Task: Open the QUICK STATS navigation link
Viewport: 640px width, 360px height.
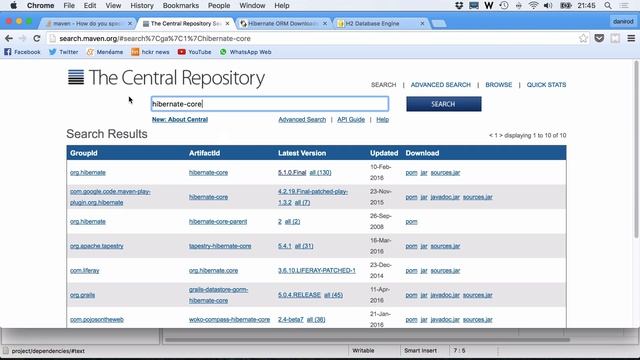Action: pos(546,84)
